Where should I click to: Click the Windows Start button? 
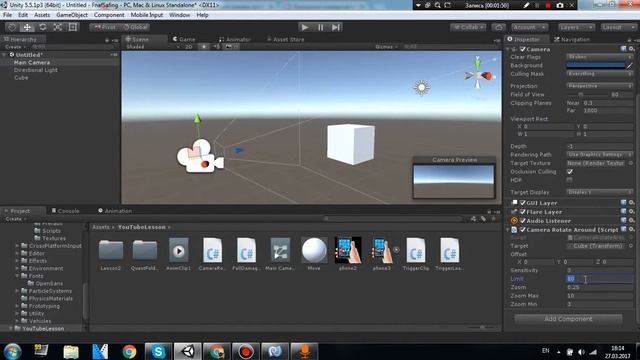point(12,351)
